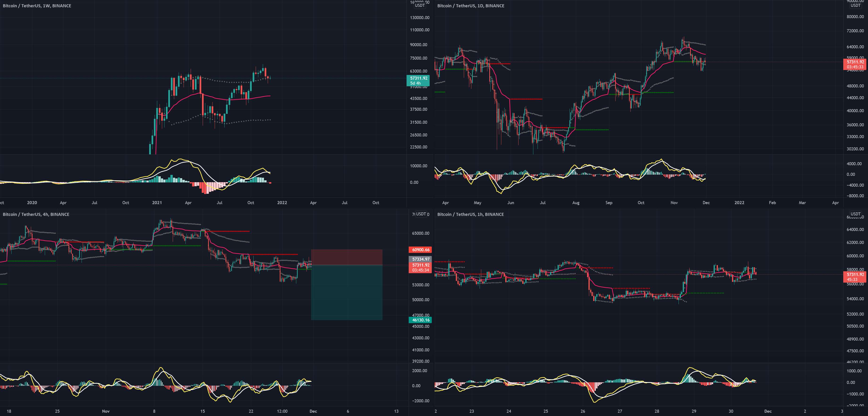868x416 pixels.
Task: Click the Bitcoin / TetherUS 1W chart title
Action: point(37,6)
